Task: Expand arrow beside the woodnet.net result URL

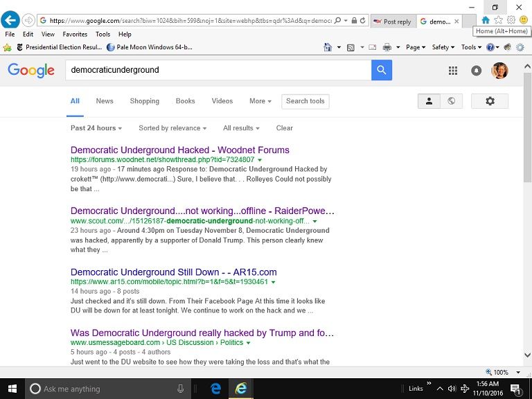Action: (x=260, y=160)
